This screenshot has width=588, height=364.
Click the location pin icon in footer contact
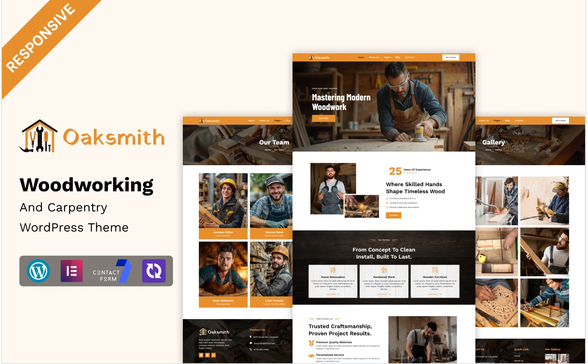tap(250, 337)
